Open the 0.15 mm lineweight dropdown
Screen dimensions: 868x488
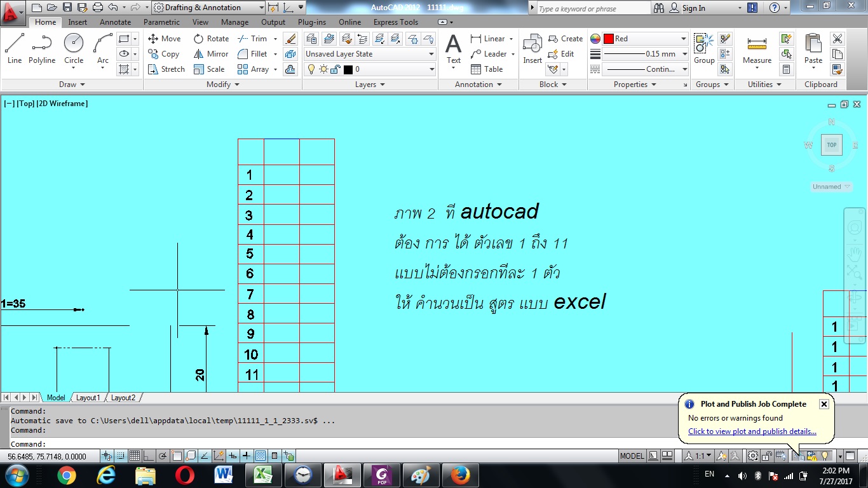[646, 54]
